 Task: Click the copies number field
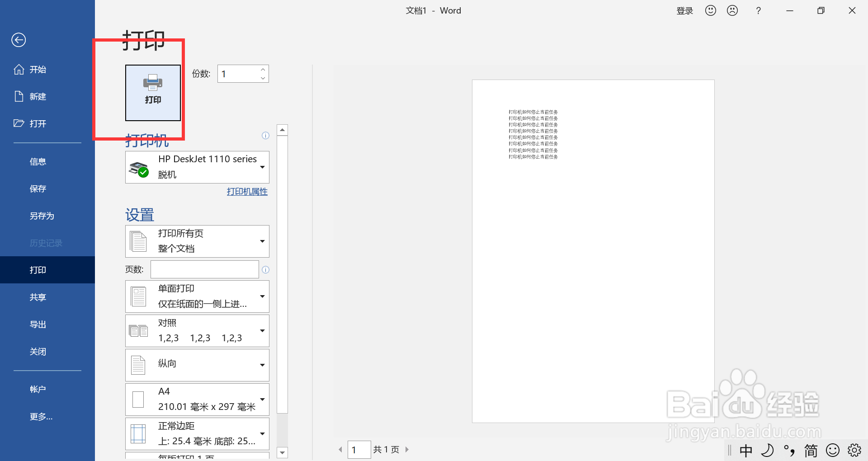238,74
